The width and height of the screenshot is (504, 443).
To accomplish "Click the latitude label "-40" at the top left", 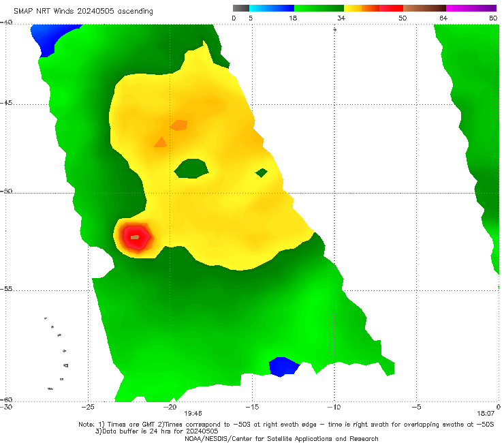I will (x=6, y=22).
